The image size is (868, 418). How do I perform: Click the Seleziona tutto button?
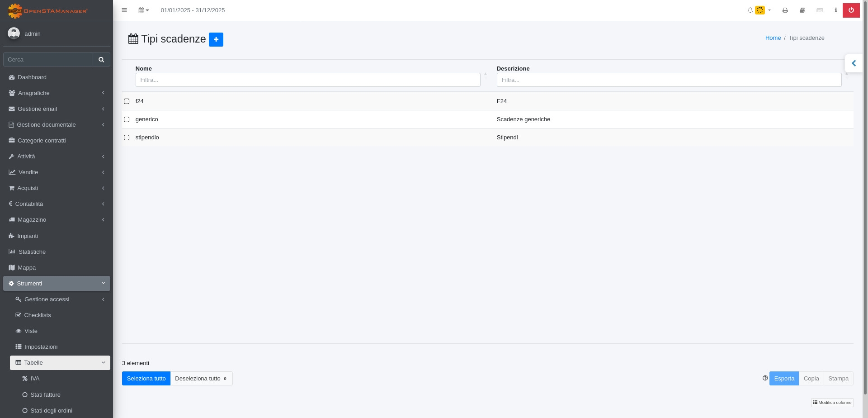[x=146, y=379]
